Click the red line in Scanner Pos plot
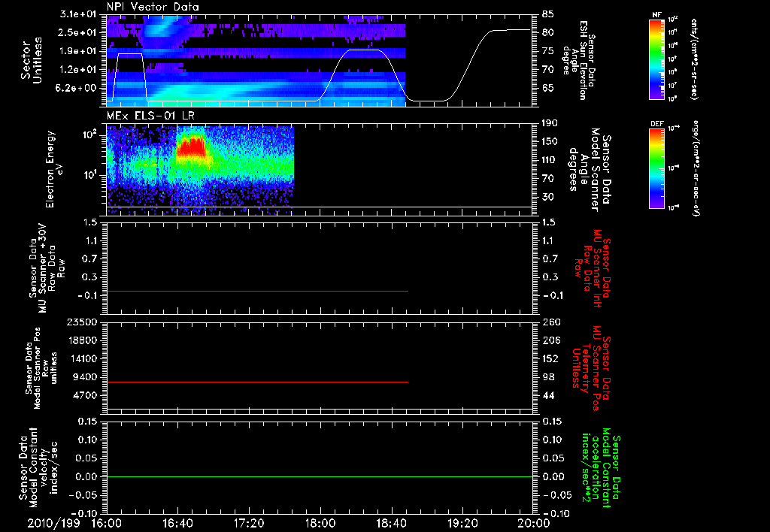 coord(257,382)
